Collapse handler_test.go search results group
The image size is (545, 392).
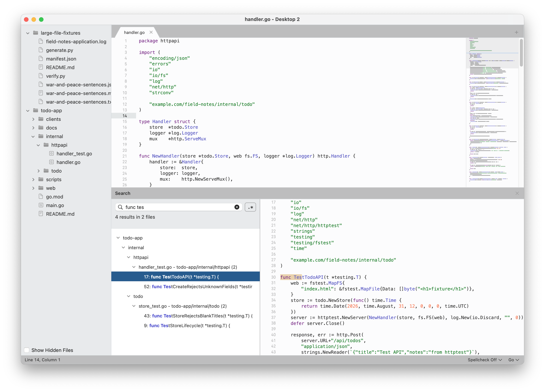coord(134,267)
